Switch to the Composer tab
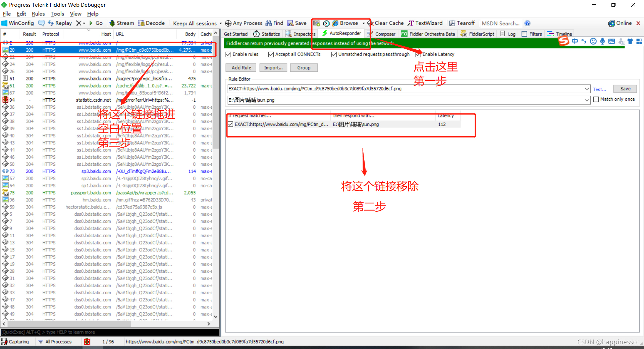This screenshot has width=644, height=349. (x=381, y=34)
